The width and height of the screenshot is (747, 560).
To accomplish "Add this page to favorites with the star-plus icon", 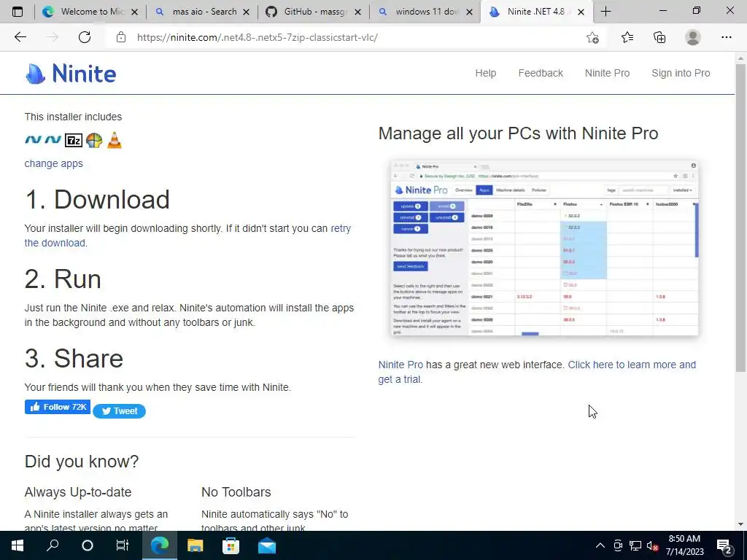I will (x=592, y=37).
